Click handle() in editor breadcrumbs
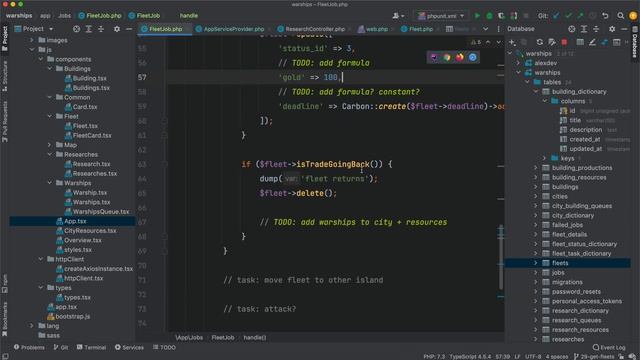Viewport: 640px width, 360px height. click(x=255, y=338)
